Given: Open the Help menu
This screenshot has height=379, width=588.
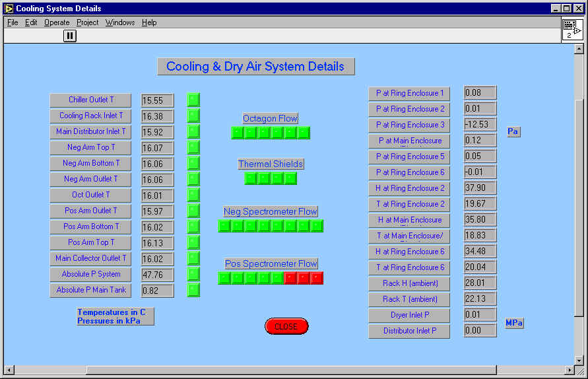Looking at the screenshot, I should (149, 22).
